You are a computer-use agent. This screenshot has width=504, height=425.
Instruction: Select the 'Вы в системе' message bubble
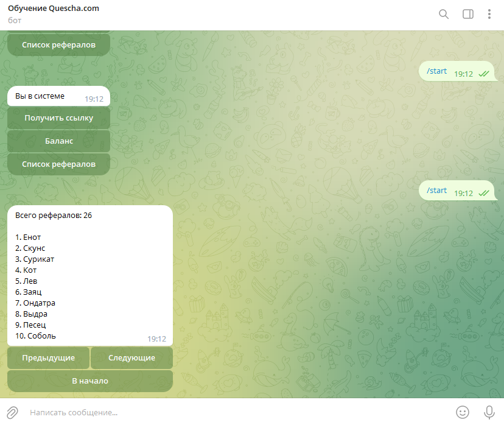[40, 96]
